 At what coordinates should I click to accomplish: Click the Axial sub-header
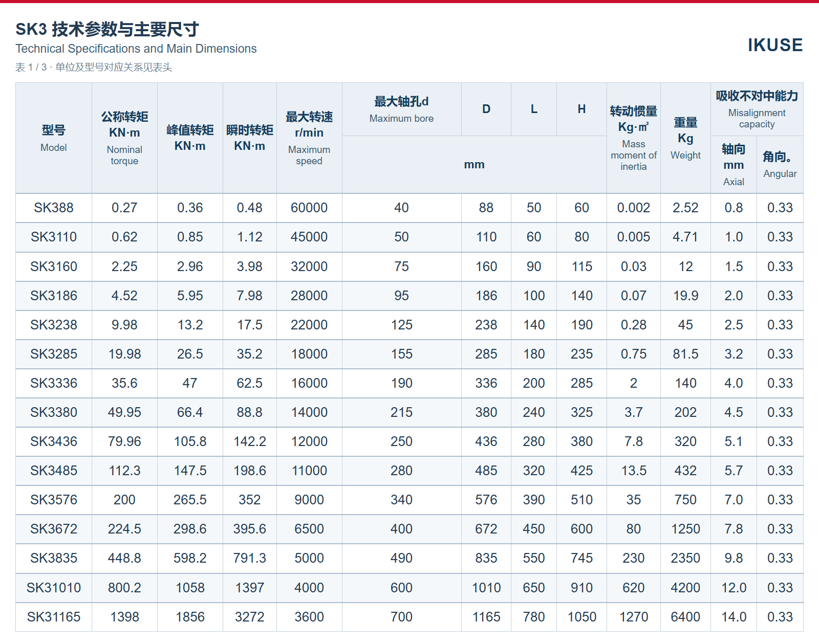click(734, 165)
